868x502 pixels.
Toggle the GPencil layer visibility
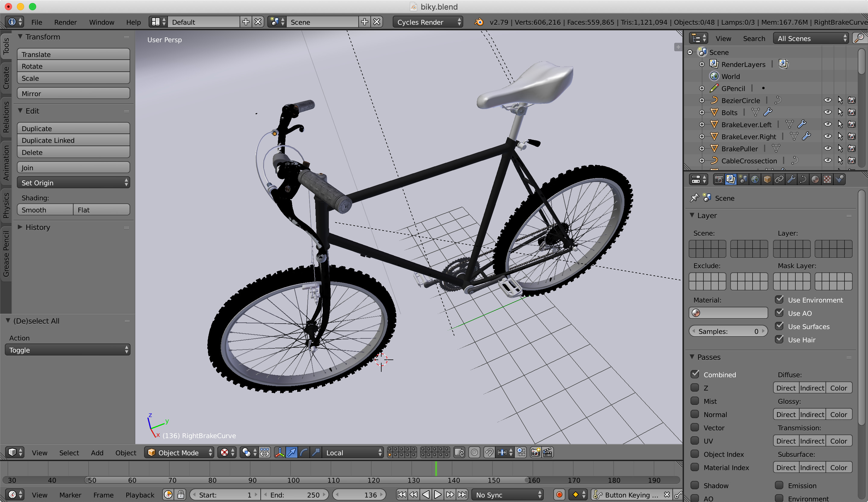pyautogui.click(x=827, y=88)
